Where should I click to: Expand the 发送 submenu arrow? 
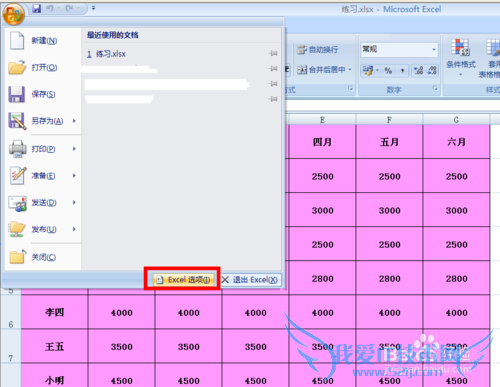click(74, 202)
